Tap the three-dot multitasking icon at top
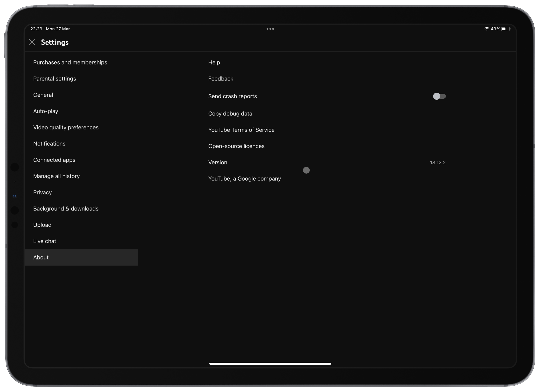541x392 pixels. tap(270, 29)
